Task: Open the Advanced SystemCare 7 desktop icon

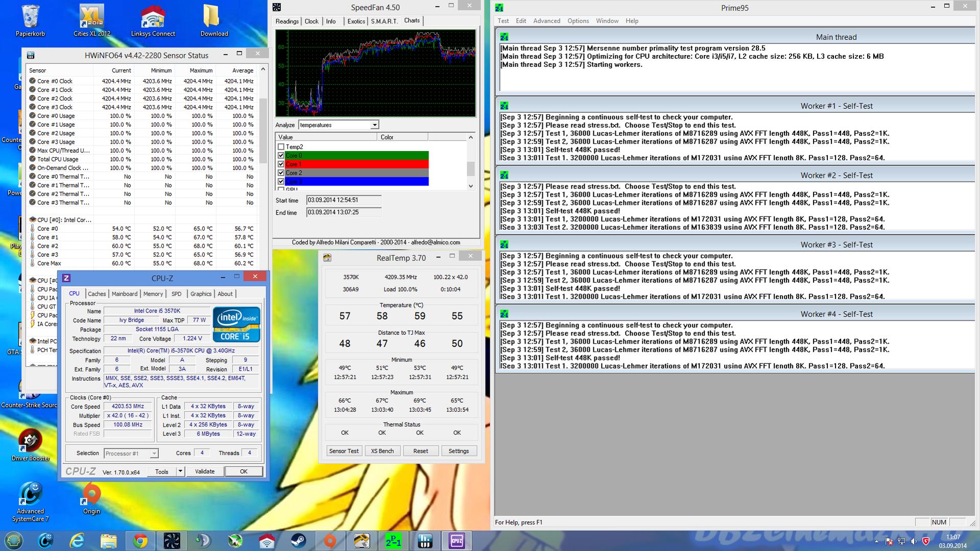Action: tap(31, 501)
